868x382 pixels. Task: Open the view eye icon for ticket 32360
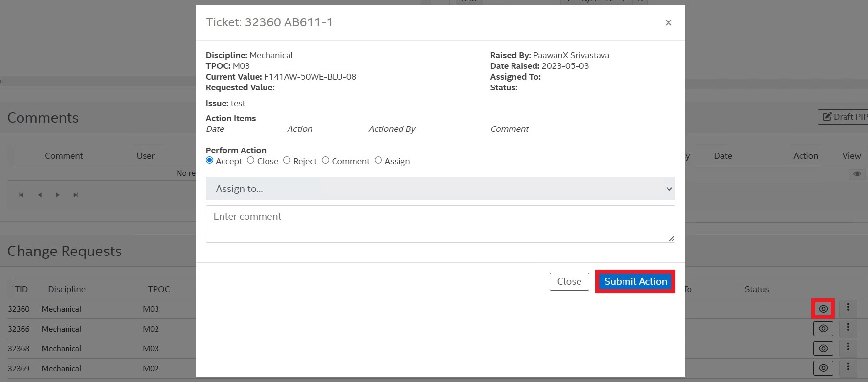click(823, 309)
